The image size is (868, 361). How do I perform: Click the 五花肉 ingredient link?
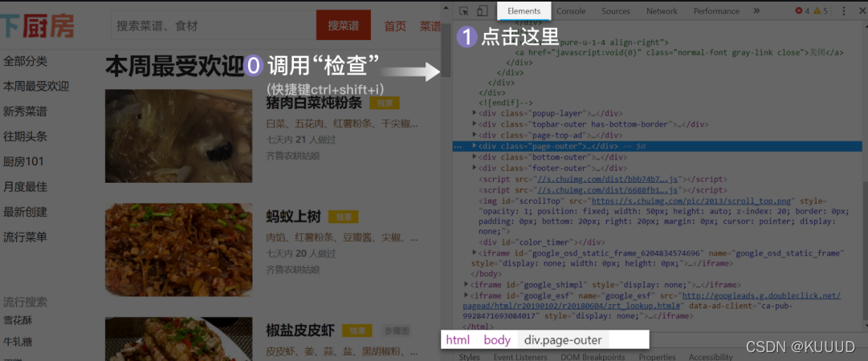click(x=310, y=124)
